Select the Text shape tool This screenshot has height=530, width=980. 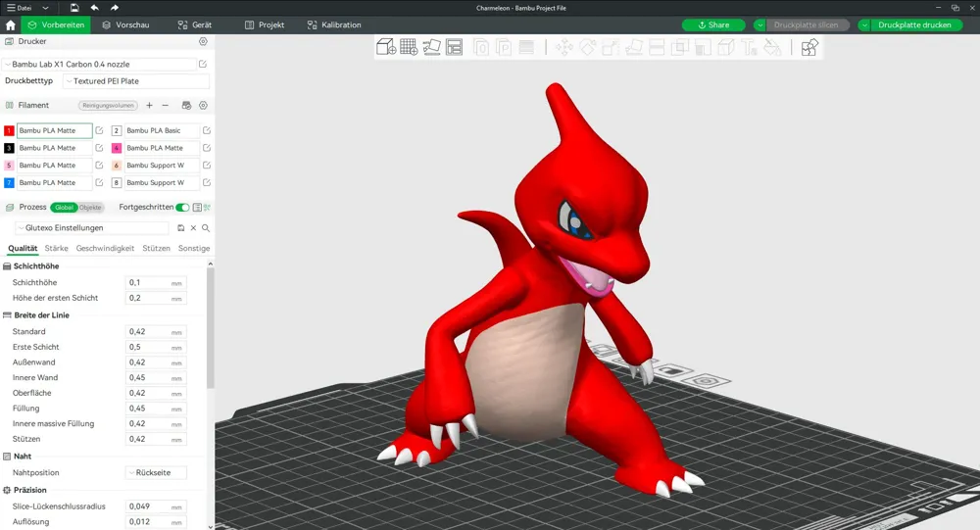pyautogui.click(x=749, y=47)
